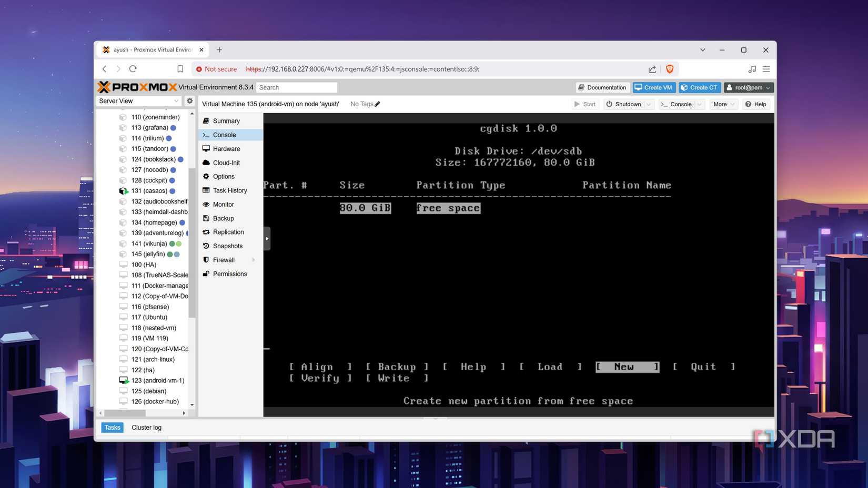The width and height of the screenshot is (868, 488).
Task: Expand the root@pam user menu
Action: coord(748,87)
